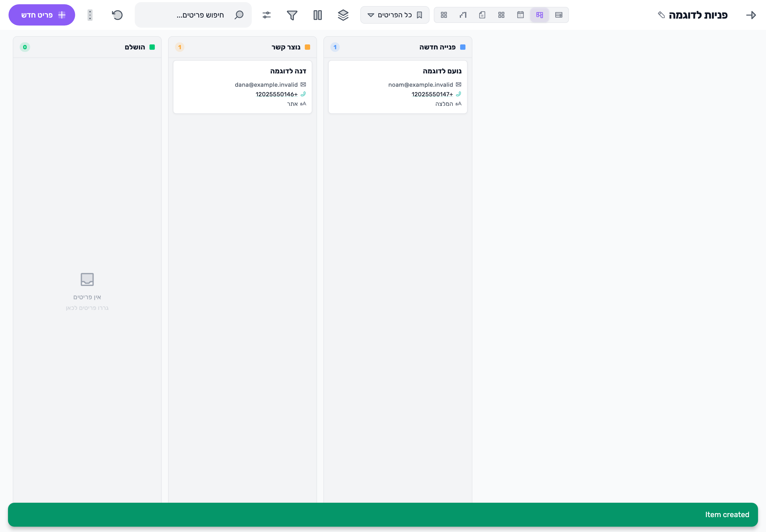Click the "המלצה" source text on Noam's card
766x532 pixels.
click(444, 104)
